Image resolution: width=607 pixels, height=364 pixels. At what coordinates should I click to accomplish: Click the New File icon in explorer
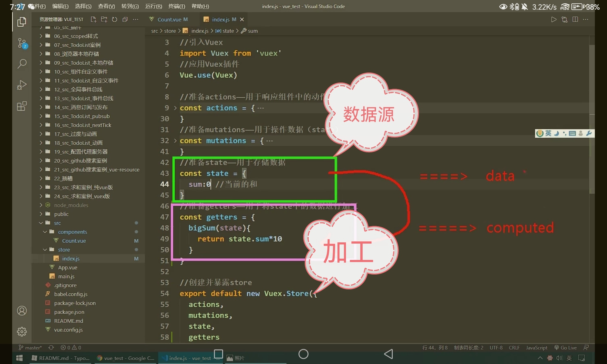click(93, 19)
